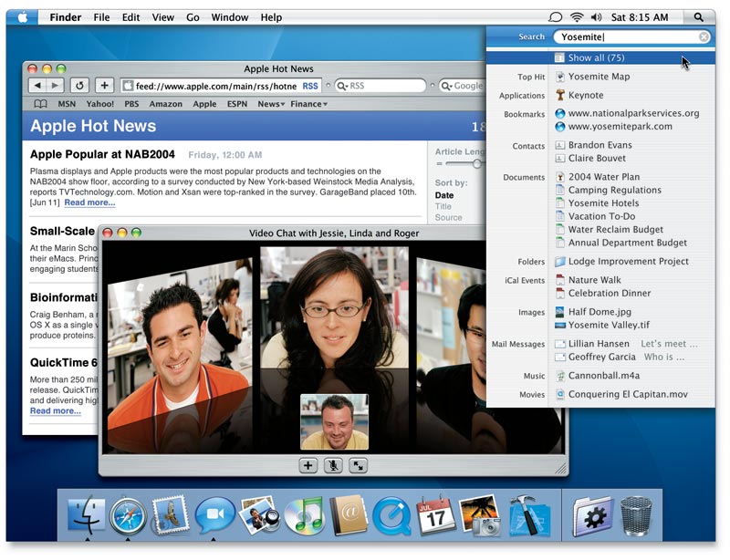The width and height of the screenshot is (730, 560).
Task: Open the MSN bookmark
Action: pyautogui.click(x=67, y=104)
